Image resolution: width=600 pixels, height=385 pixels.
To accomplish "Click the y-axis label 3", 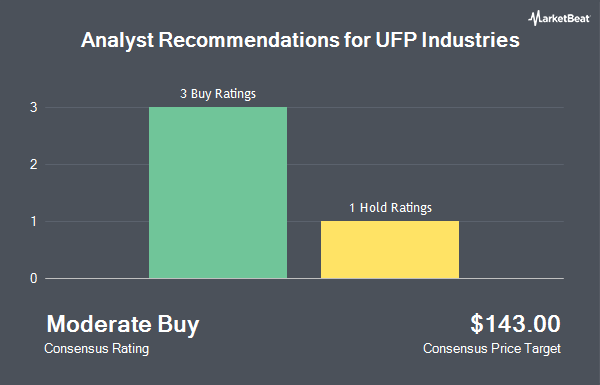I will pyautogui.click(x=34, y=108).
